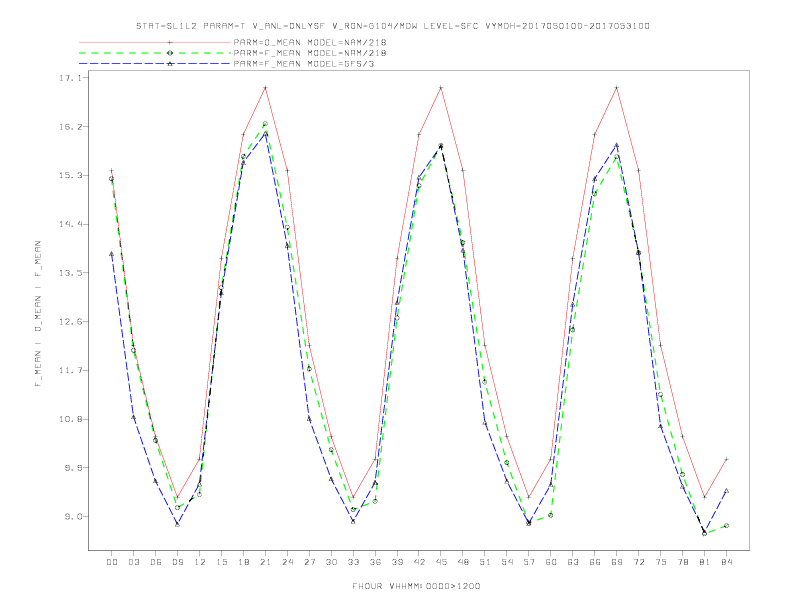The height and width of the screenshot is (612, 792).
Task: Click the y-axis value 10.8
Action: point(70,420)
